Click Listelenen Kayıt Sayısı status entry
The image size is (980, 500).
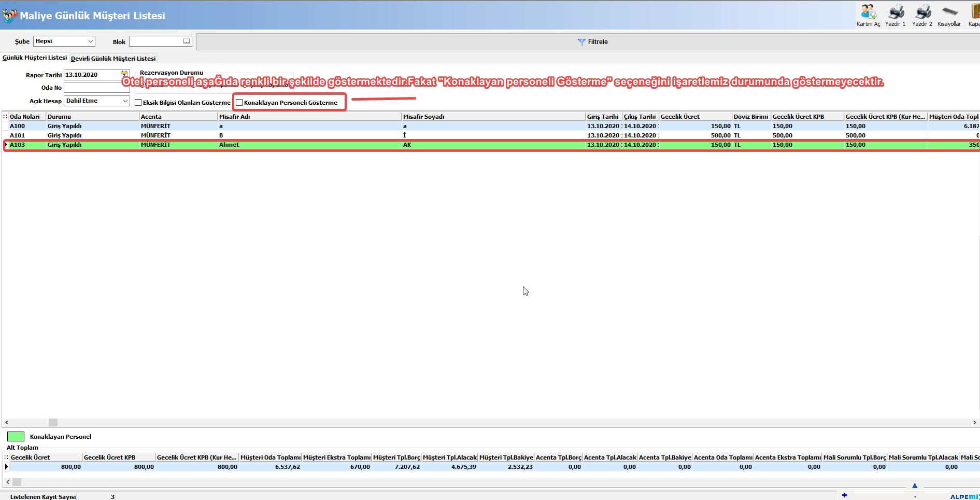tap(43, 497)
